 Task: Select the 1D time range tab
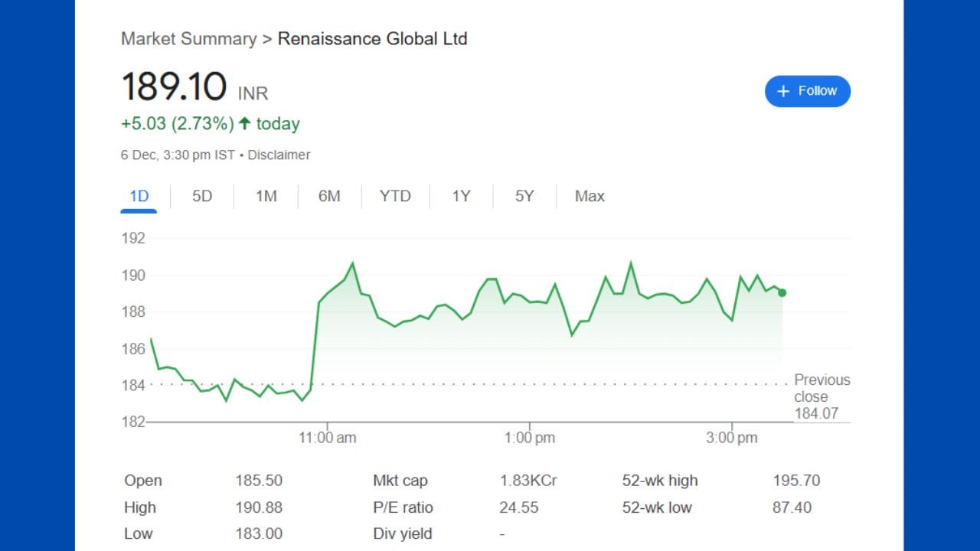click(x=139, y=197)
